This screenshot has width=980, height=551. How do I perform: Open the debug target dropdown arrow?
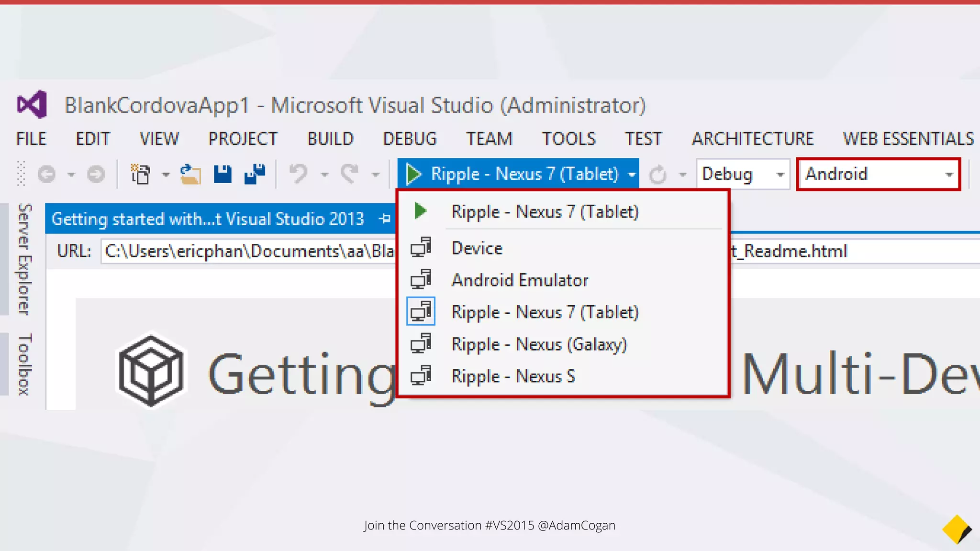tap(632, 175)
